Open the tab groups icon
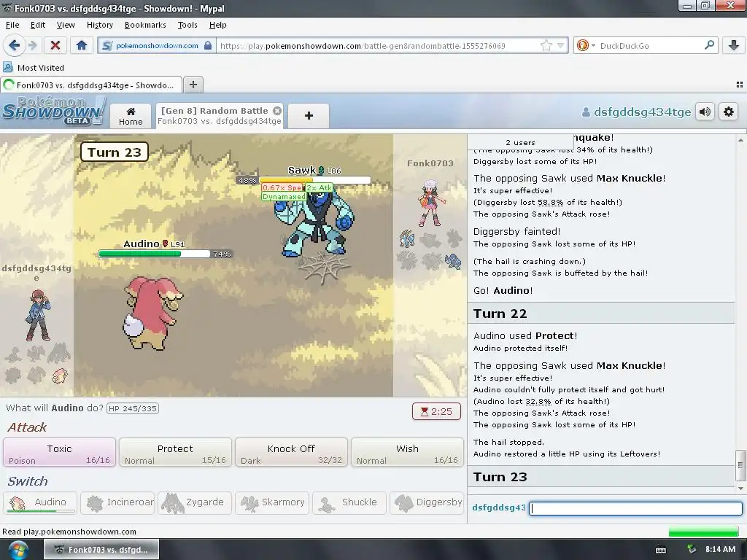This screenshot has height=560, width=747. pyautogui.click(x=740, y=85)
